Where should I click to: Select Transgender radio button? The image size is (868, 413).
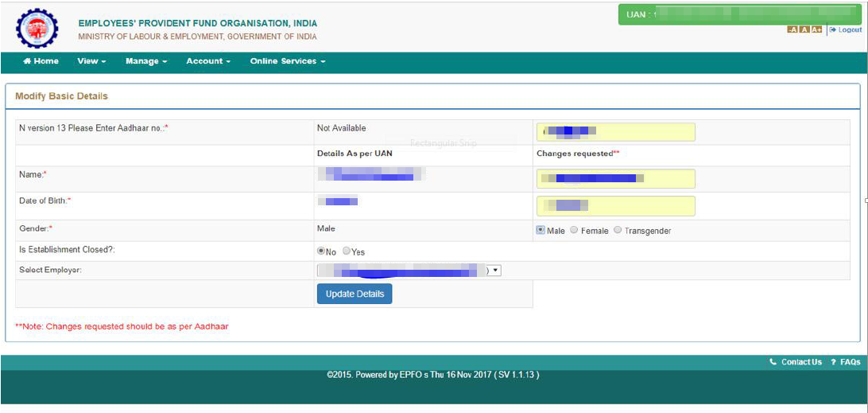[x=618, y=230]
